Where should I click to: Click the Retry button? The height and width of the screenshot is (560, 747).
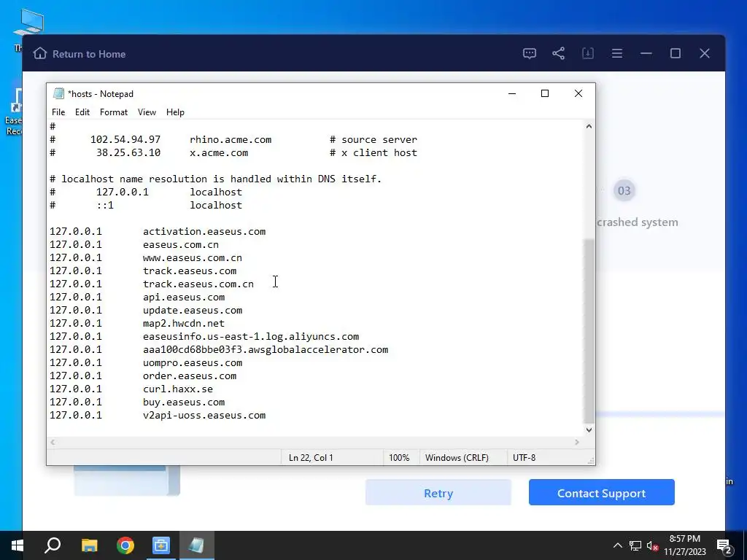tap(438, 492)
